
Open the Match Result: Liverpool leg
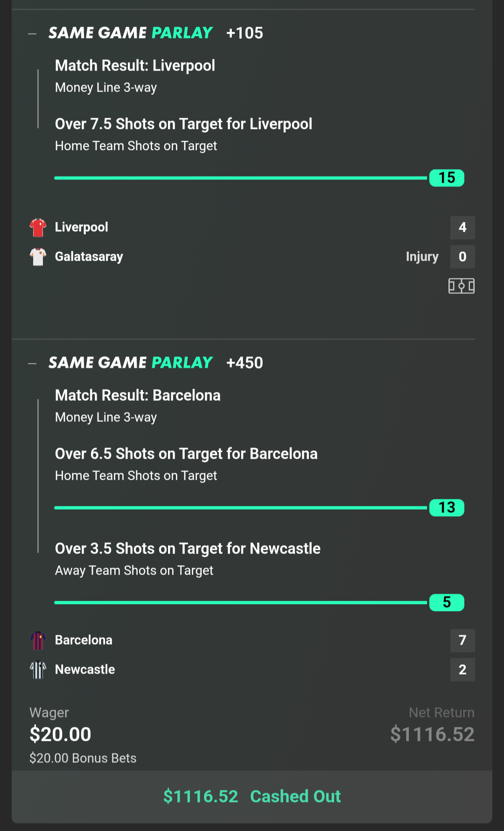point(135,66)
